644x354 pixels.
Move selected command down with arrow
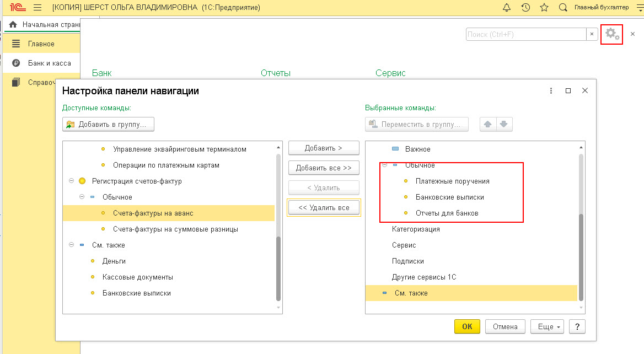click(504, 124)
